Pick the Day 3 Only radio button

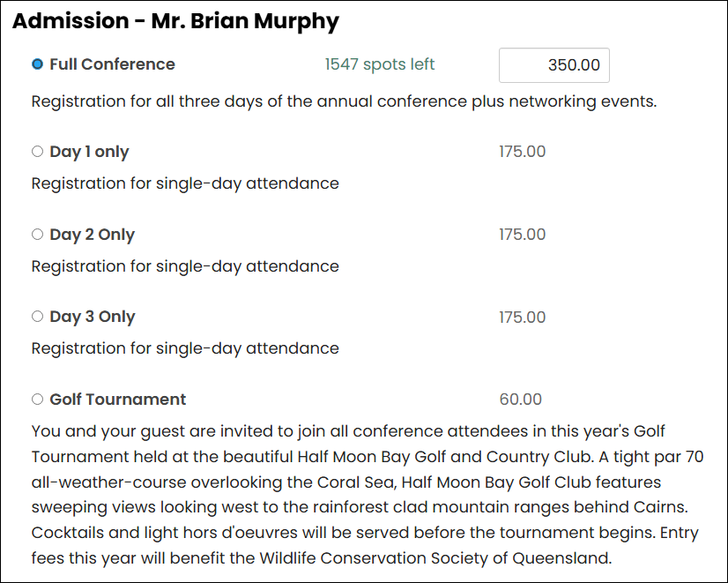point(38,317)
